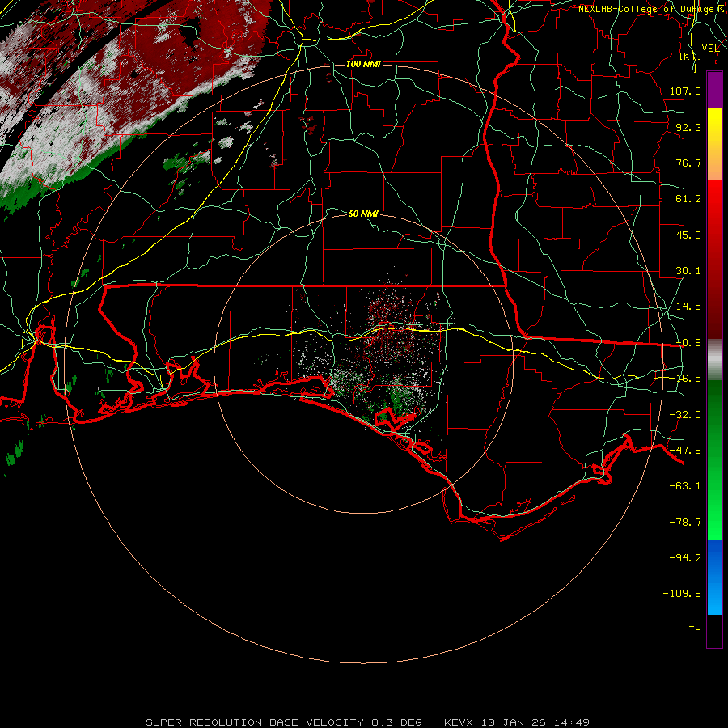Viewport: 728px width, 728px height.
Task: Select the -109.8 velocity scale value
Action: point(682,594)
